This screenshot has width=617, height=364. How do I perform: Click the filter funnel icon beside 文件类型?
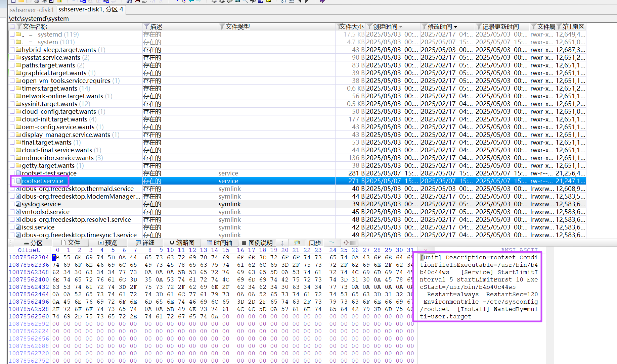point(222,27)
